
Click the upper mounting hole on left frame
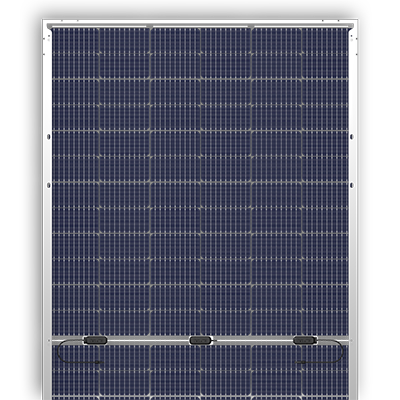[x=49, y=137]
